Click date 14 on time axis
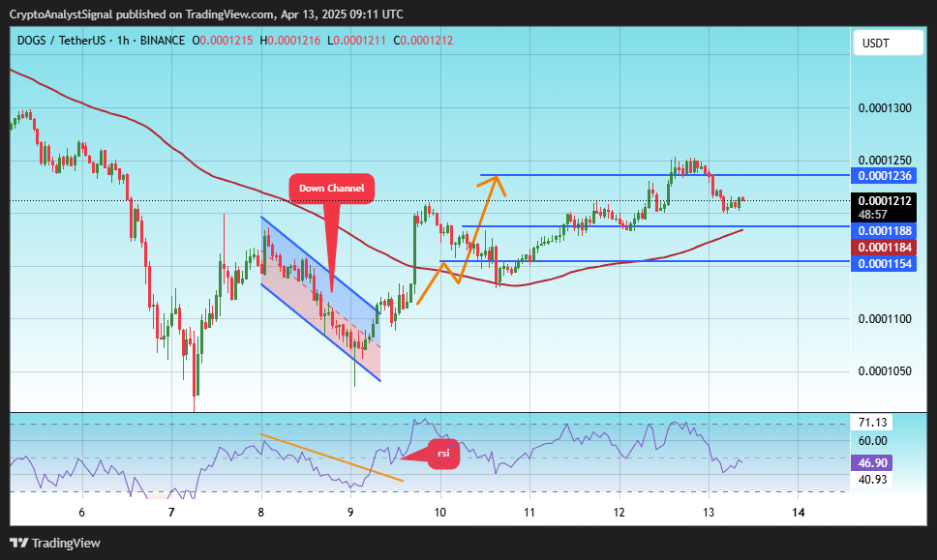This screenshot has width=937, height=560. [799, 513]
